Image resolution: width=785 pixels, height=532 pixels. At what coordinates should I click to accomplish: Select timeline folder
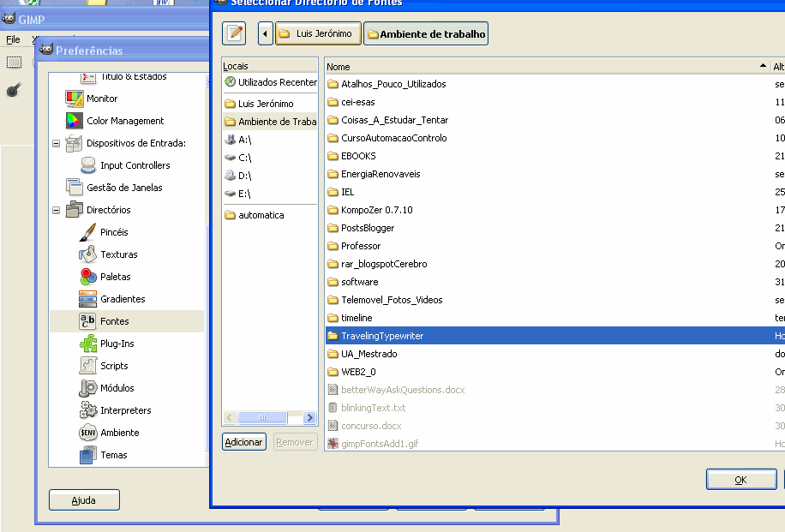pyautogui.click(x=357, y=319)
